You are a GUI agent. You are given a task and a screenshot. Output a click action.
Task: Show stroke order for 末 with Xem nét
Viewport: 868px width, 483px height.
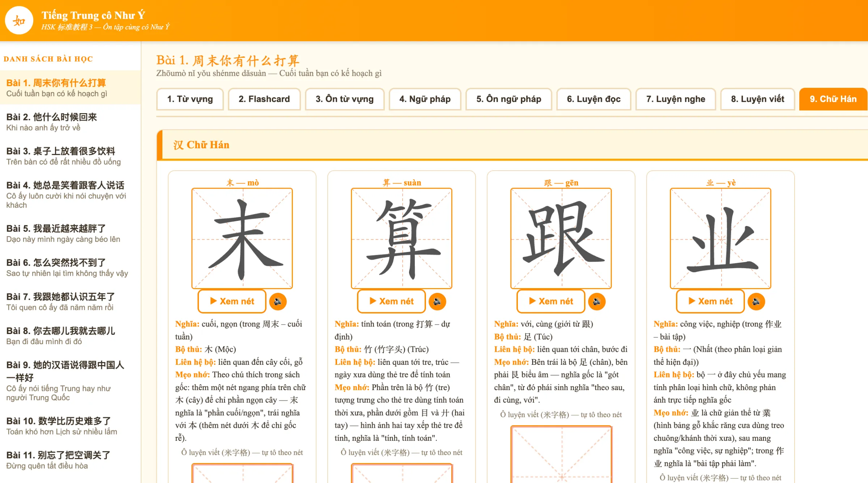[x=232, y=301]
